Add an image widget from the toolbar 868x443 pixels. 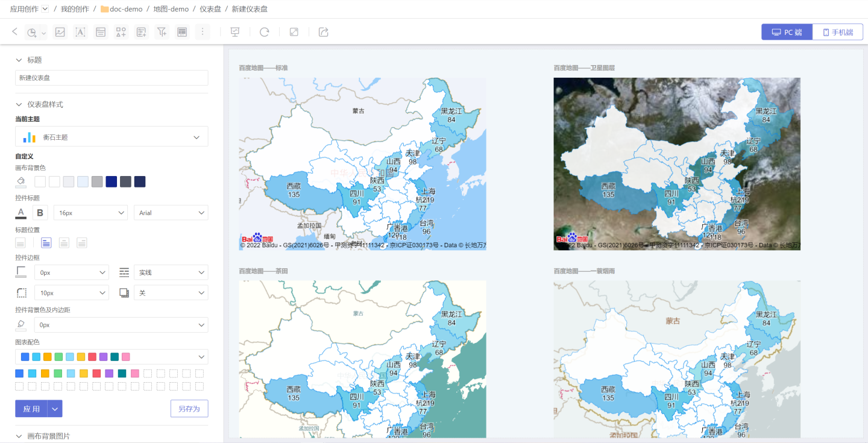60,32
